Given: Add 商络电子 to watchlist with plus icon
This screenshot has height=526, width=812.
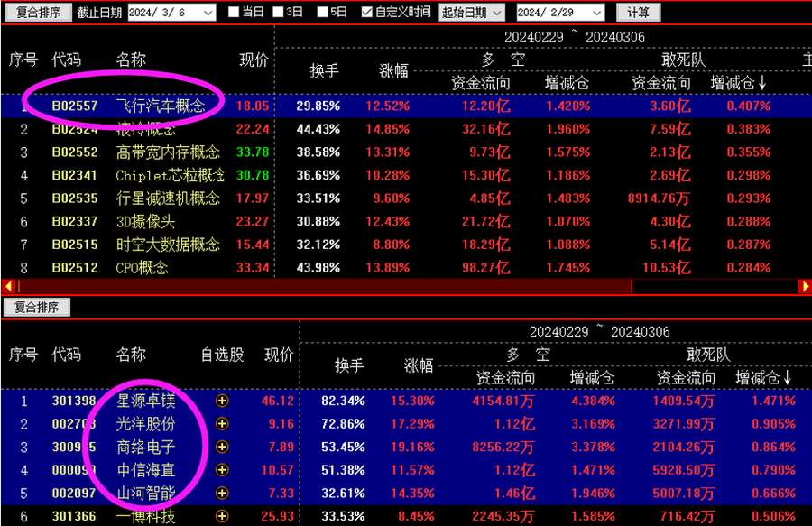Looking at the screenshot, I should tap(221, 446).
